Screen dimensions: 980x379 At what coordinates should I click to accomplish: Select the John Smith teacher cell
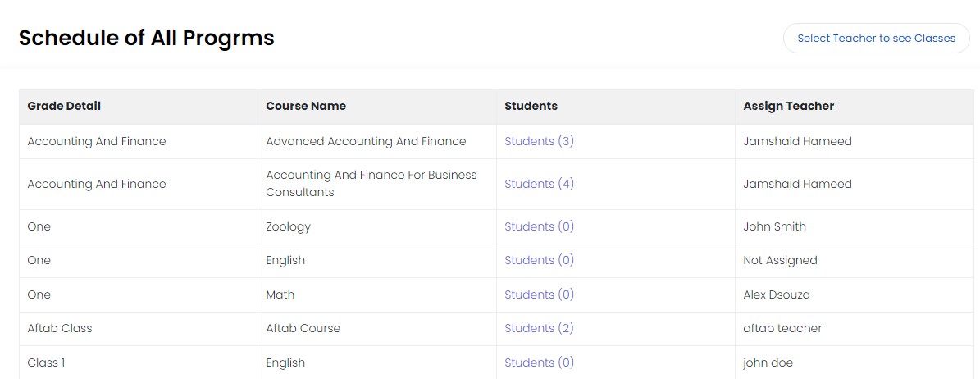pyautogui.click(x=774, y=226)
